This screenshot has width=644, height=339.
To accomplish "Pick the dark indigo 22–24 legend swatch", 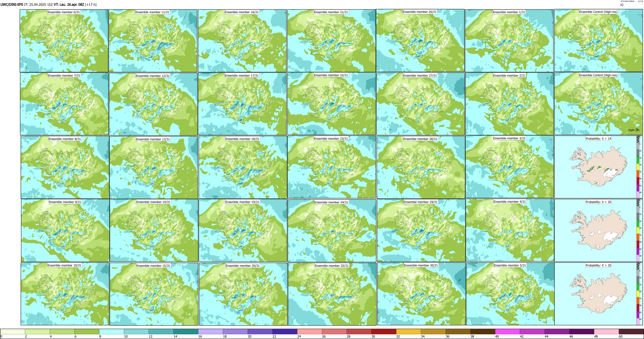I will [285, 332].
